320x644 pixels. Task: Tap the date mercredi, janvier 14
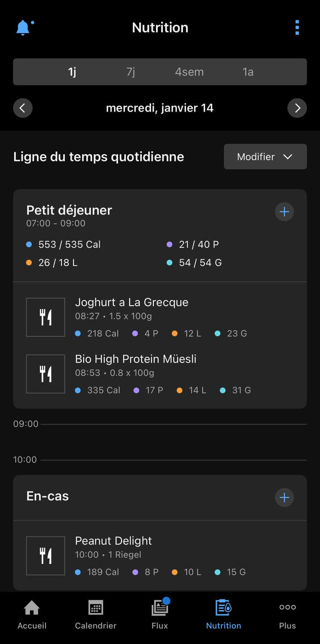click(160, 108)
